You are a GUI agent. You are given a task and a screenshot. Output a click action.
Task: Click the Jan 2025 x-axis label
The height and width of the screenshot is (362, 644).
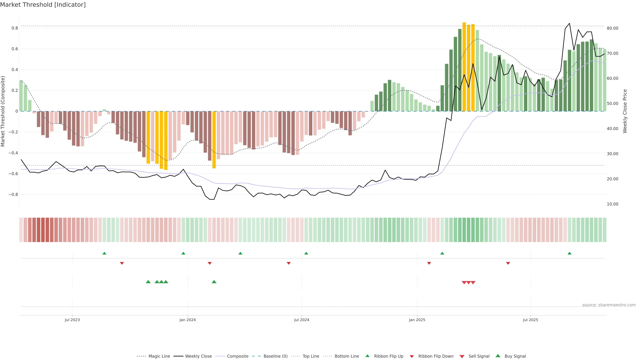(417, 320)
